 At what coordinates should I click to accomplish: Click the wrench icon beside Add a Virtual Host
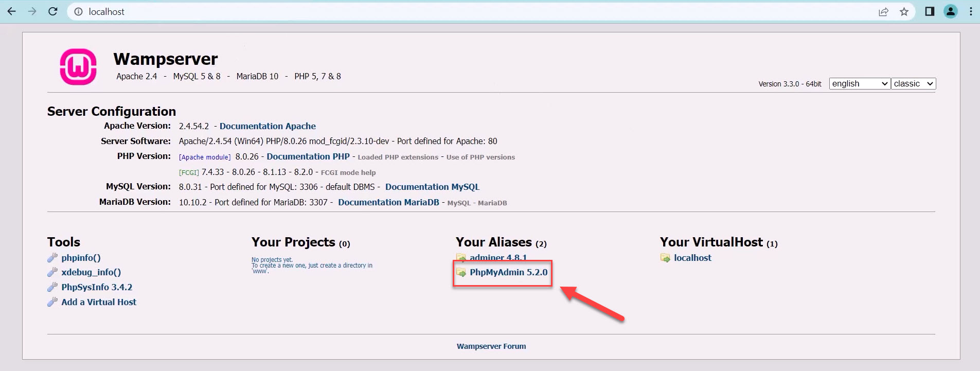pos(52,302)
